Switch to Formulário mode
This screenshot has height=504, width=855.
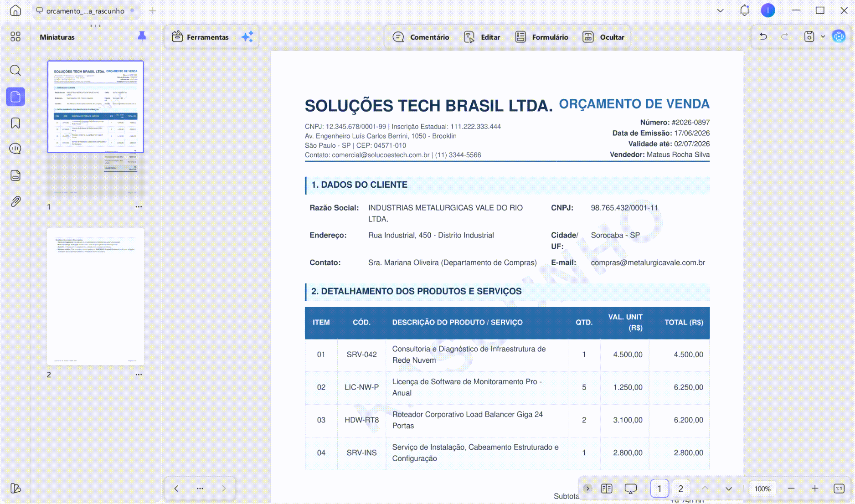click(x=542, y=37)
